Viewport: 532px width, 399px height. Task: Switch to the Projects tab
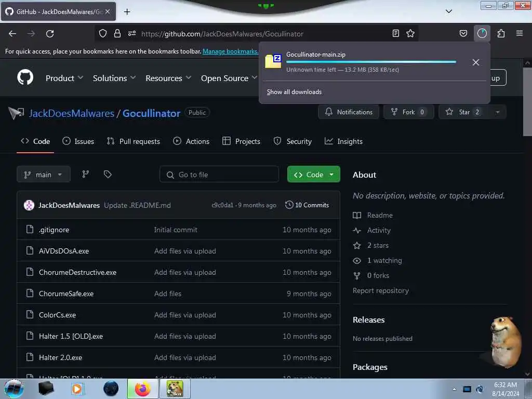coord(241,141)
